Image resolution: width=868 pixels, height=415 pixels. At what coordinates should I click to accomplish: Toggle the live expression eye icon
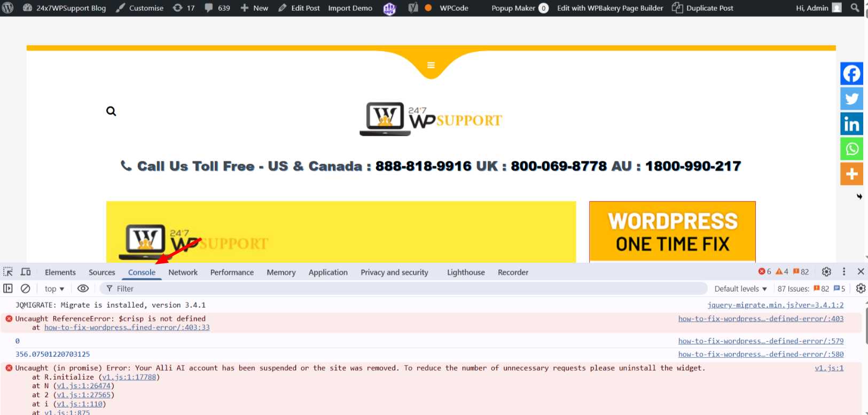(x=83, y=288)
